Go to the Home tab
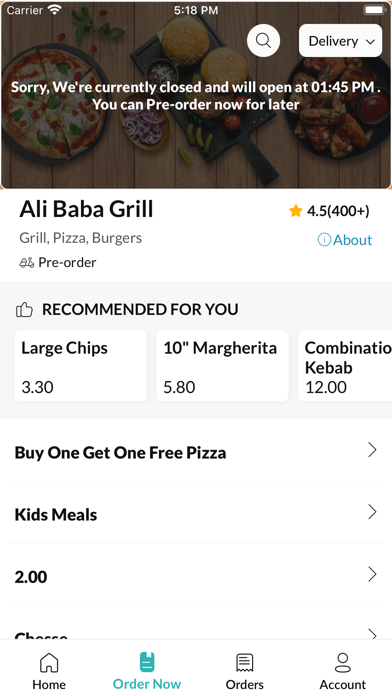The height and width of the screenshot is (696, 392). coord(49,671)
